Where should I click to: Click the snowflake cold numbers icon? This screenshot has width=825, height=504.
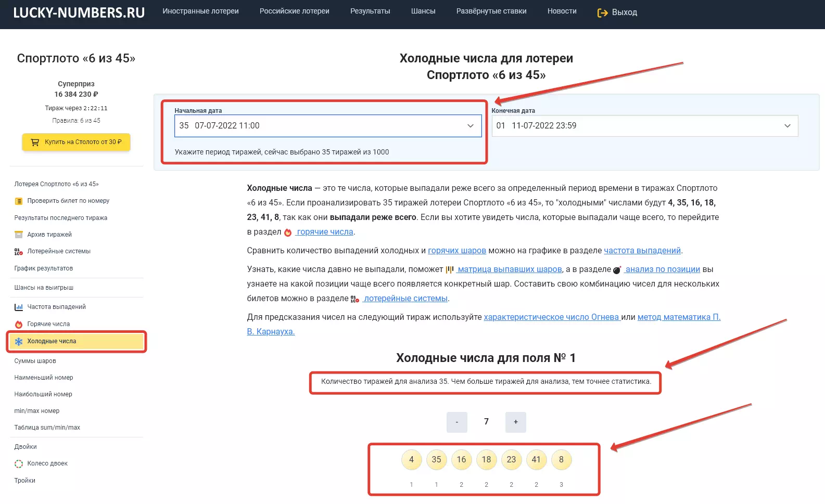click(19, 341)
